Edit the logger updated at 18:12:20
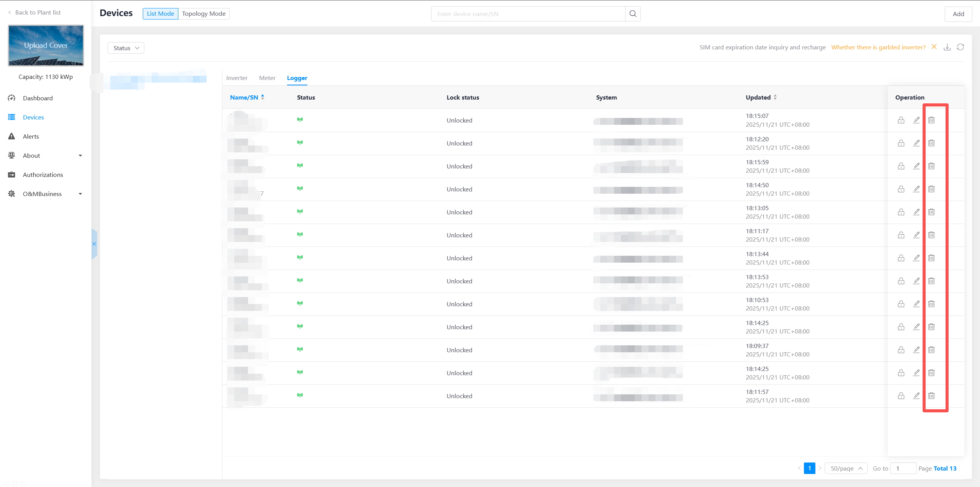This screenshot has height=487, width=980. [x=916, y=143]
